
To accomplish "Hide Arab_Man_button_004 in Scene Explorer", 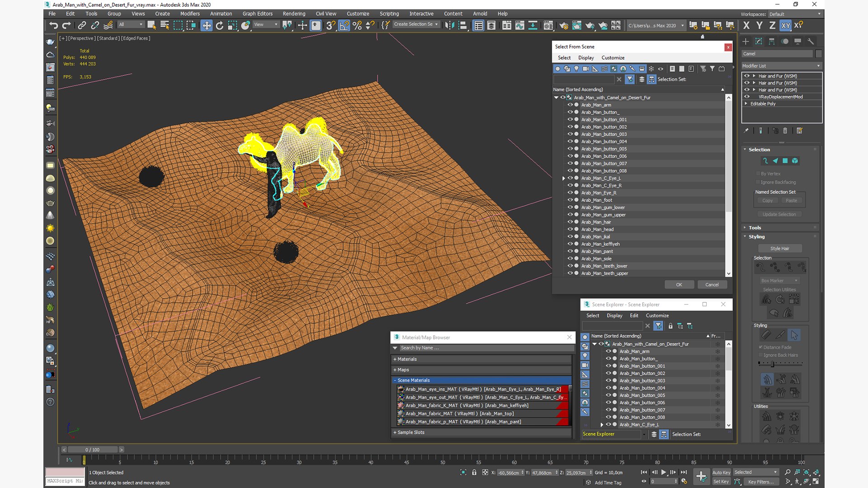I will tap(608, 388).
